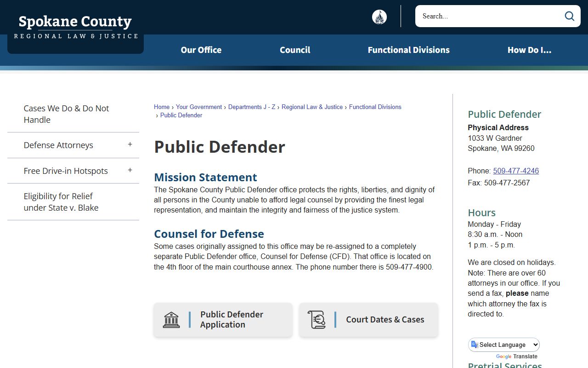Viewport: 588px width, 368px height.
Task: Click Departments J - Z breadcrumb
Action: tap(252, 107)
